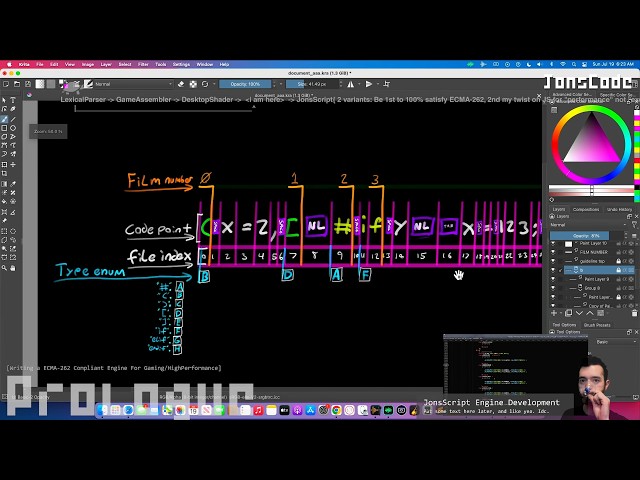640x480 pixels.
Task: Select the Color Sampler eyedropper tool
Action: 13,184
